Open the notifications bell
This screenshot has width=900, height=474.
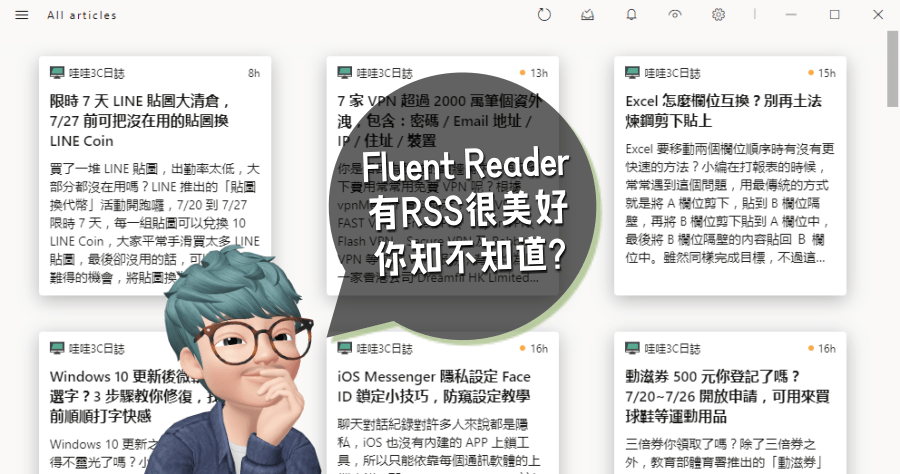click(x=631, y=15)
